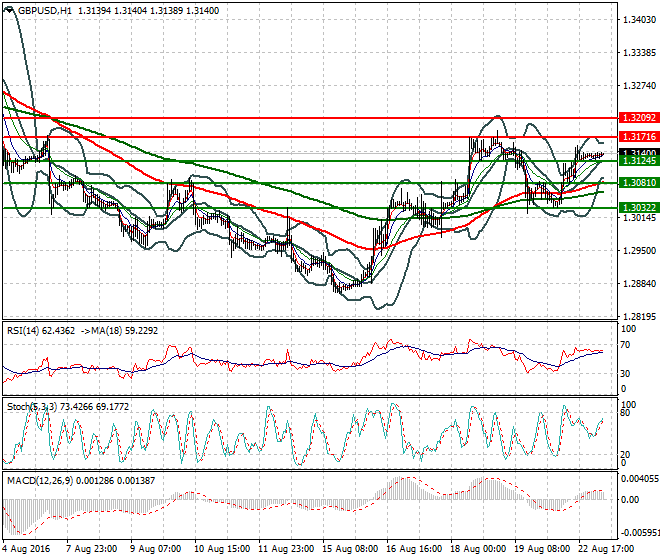Click the MACD 0.004055 scale value
660x560 pixels.
click(x=639, y=479)
